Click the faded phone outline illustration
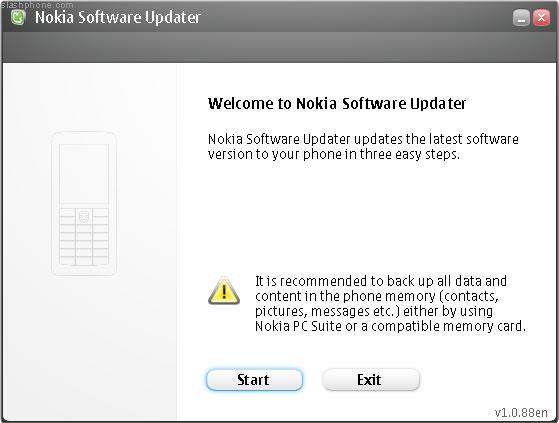 click(x=84, y=203)
